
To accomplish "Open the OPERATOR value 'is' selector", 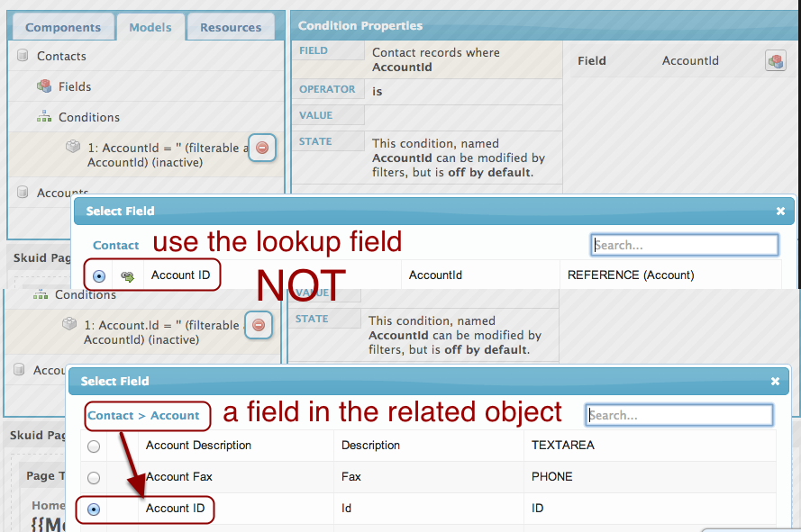I will click(378, 91).
